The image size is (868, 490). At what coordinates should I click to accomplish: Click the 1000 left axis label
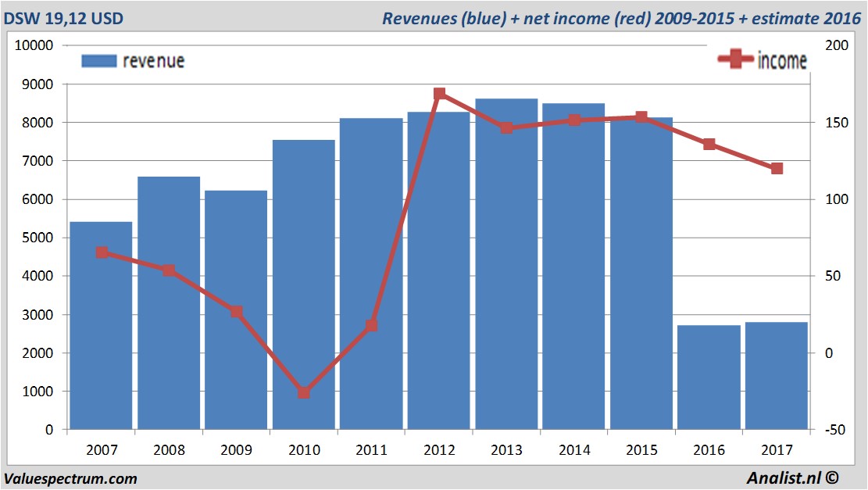(38, 391)
